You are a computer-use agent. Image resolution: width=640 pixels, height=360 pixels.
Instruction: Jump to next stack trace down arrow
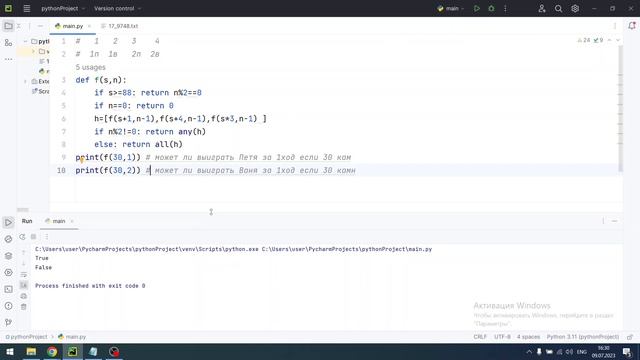[24, 264]
